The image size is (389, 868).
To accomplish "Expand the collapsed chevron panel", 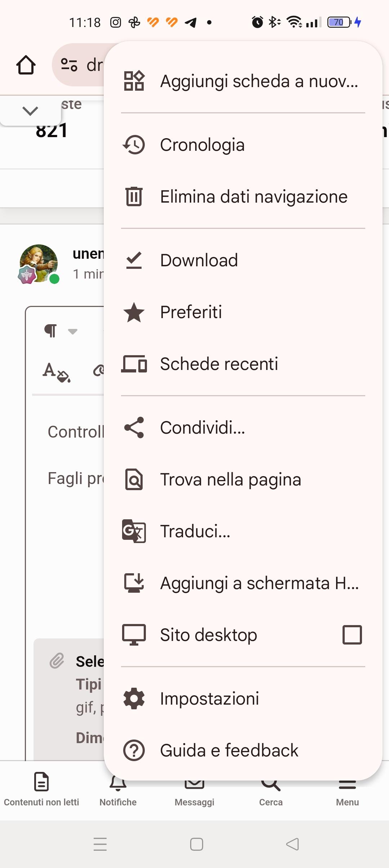I will tap(30, 111).
